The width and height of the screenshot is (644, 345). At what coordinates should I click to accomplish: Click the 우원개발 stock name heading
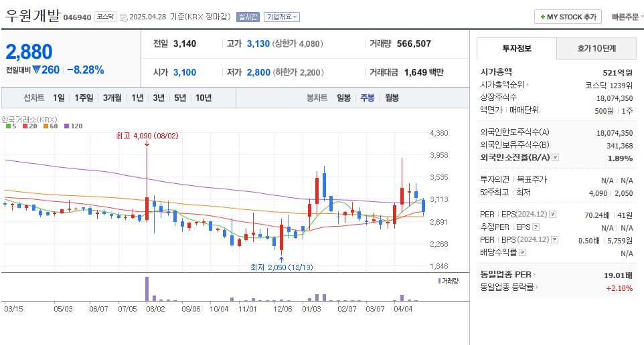pos(32,16)
